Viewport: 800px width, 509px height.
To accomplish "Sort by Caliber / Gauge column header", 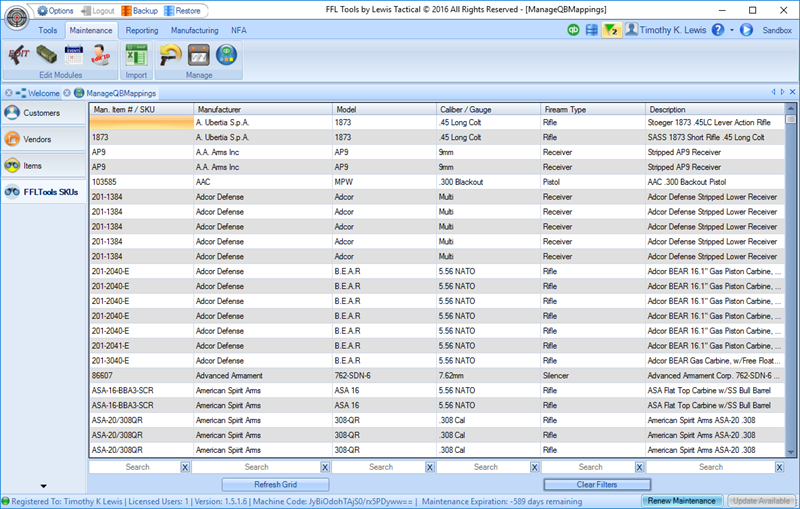I will [x=489, y=109].
